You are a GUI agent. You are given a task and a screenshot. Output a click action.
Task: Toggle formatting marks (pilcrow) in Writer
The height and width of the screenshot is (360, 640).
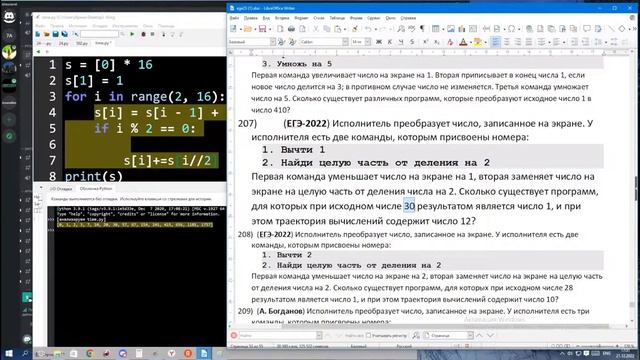click(x=422, y=29)
